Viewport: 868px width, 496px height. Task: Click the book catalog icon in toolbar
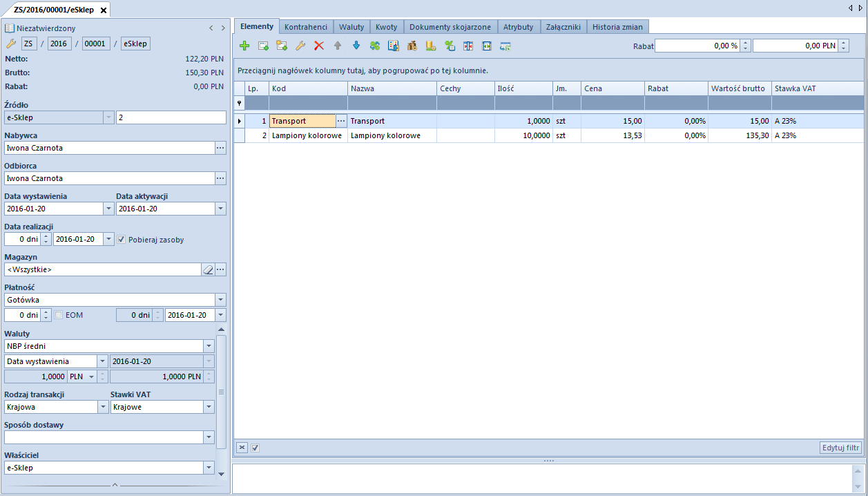tap(394, 46)
